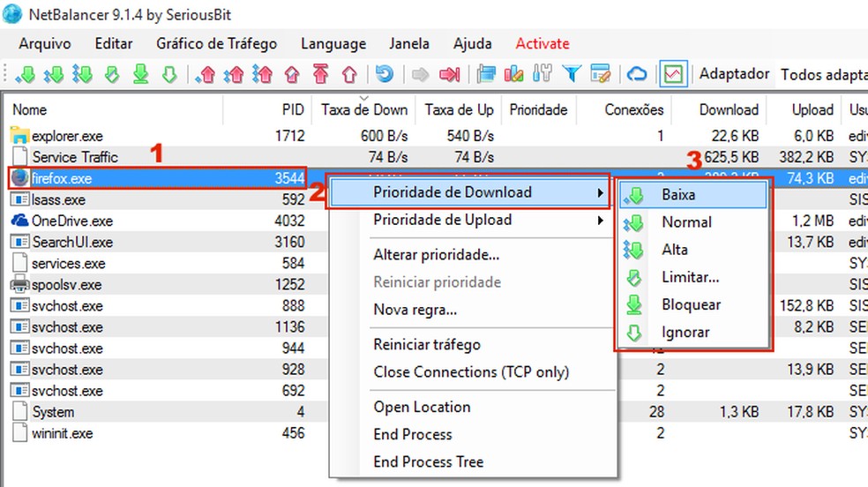Click the cloud sync icon
The height and width of the screenshot is (487, 868).
[637, 73]
